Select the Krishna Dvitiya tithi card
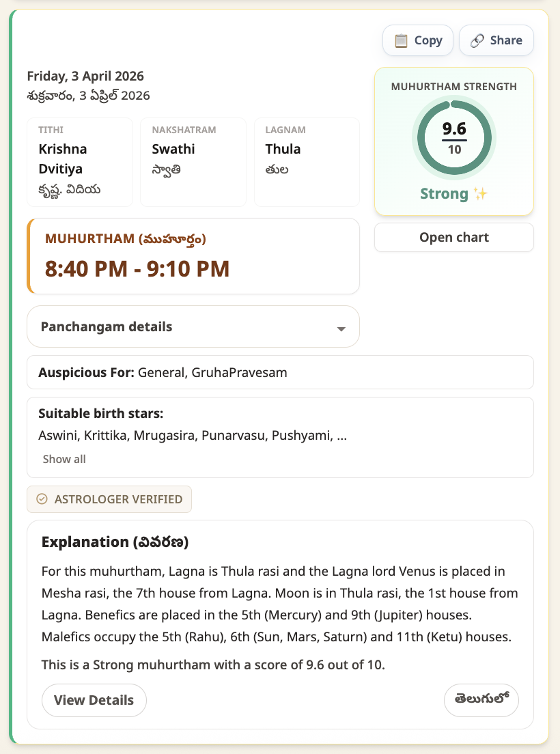560x754 pixels. [79, 162]
